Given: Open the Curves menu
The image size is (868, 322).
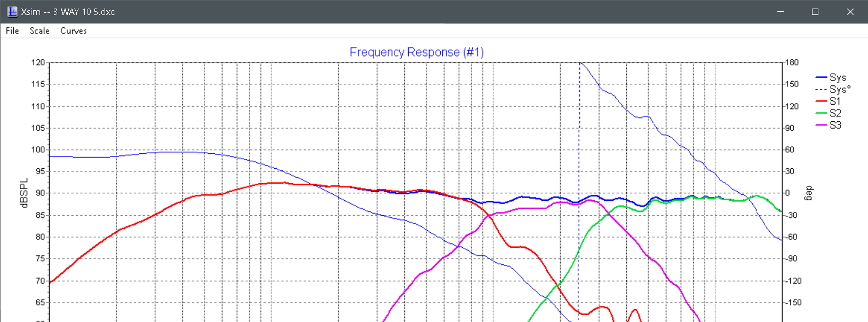Looking at the screenshot, I should point(74,31).
